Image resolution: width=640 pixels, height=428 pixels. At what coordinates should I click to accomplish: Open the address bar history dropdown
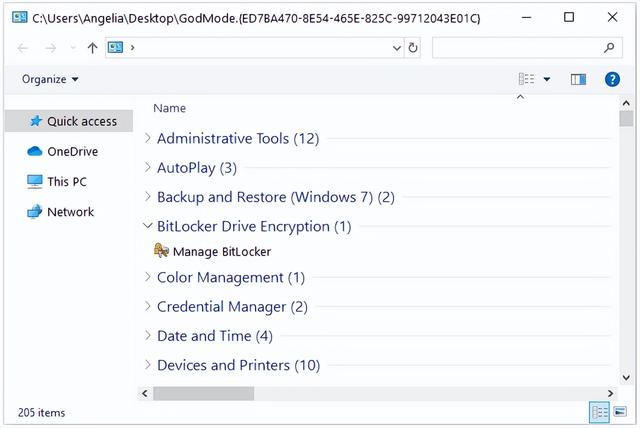397,48
